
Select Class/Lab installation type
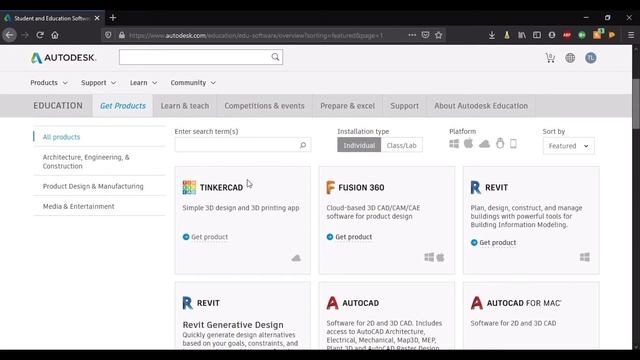tap(402, 145)
